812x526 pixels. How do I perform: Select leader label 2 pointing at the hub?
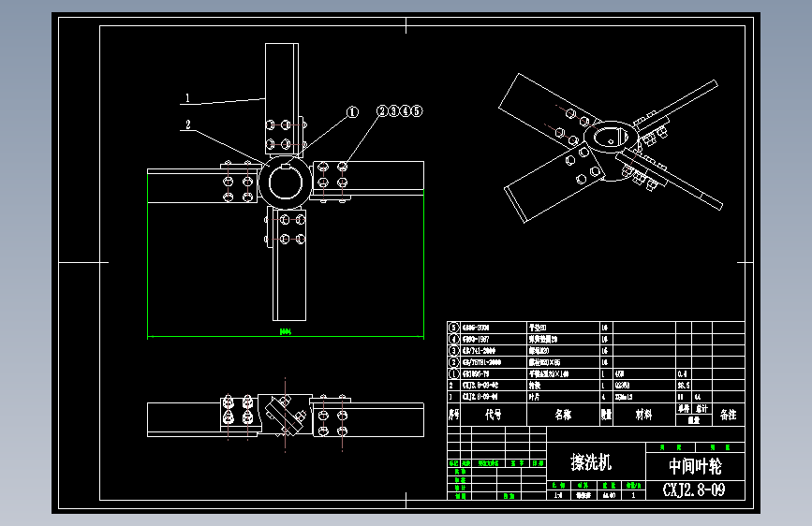tap(188, 124)
